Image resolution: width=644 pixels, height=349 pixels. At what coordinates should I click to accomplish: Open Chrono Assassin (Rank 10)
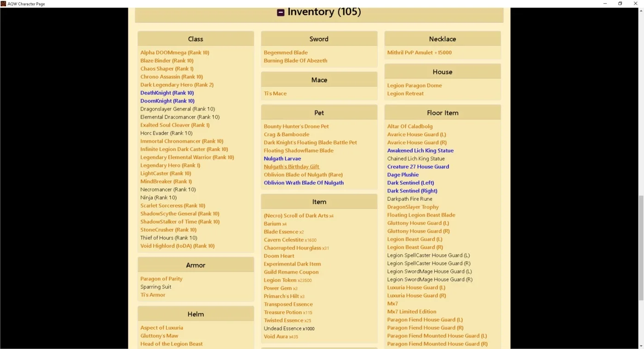point(172,77)
